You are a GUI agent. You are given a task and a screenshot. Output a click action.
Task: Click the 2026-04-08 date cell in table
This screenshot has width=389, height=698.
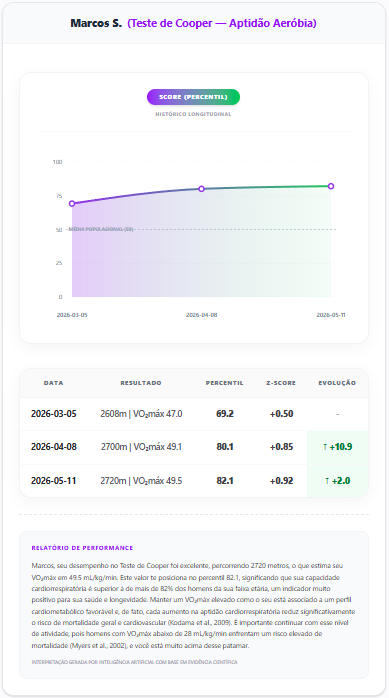53,447
